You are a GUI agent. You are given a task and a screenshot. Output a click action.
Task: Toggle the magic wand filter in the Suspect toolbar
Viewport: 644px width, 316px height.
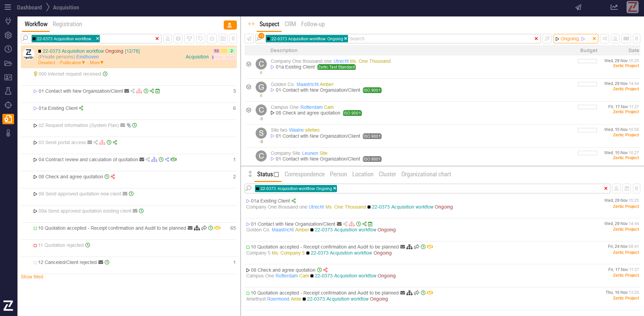point(547,39)
